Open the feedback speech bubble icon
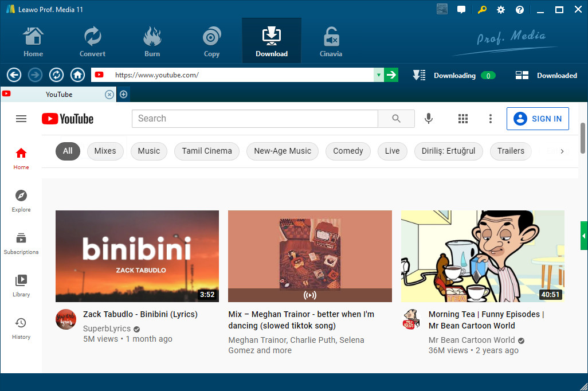The image size is (588, 391). click(x=461, y=10)
